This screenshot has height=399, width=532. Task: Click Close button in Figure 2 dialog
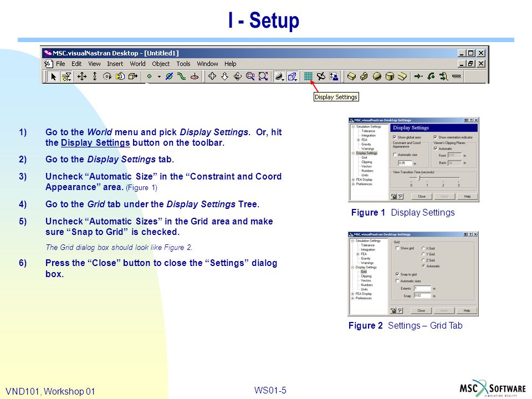[x=421, y=310]
